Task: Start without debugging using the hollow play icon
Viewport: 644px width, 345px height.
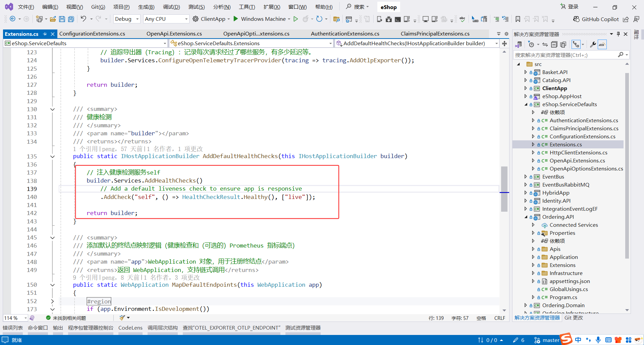Action: tap(296, 19)
